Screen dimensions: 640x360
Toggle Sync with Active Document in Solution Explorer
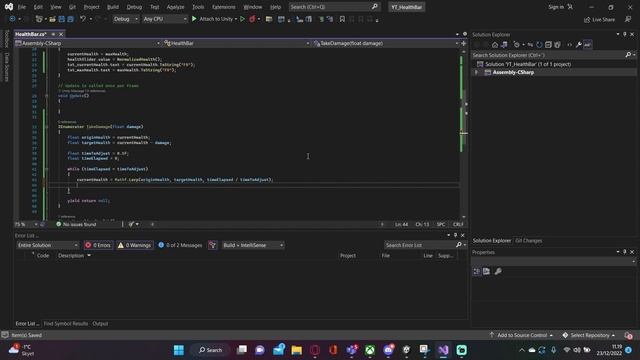(530, 45)
